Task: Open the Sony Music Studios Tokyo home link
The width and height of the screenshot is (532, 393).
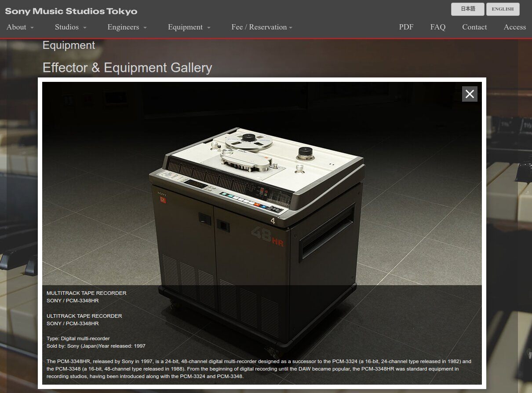Action: tap(71, 11)
